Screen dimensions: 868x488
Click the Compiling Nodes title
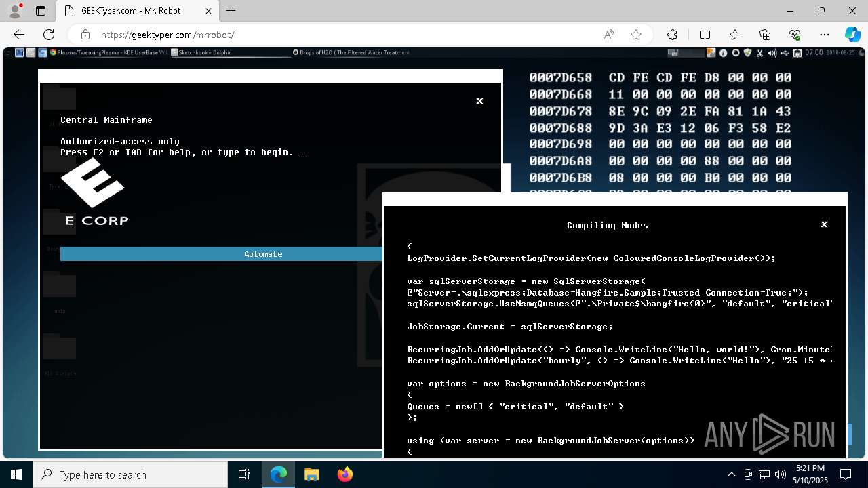coord(608,225)
